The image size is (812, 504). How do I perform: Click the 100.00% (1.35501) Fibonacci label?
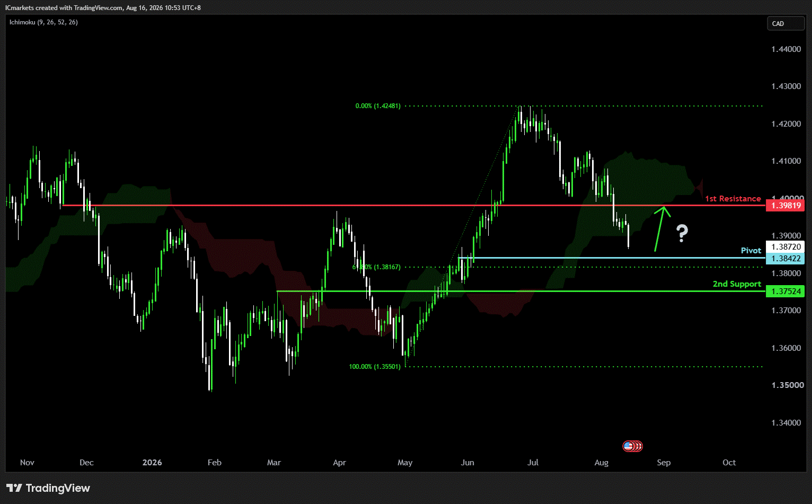pos(375,367)
